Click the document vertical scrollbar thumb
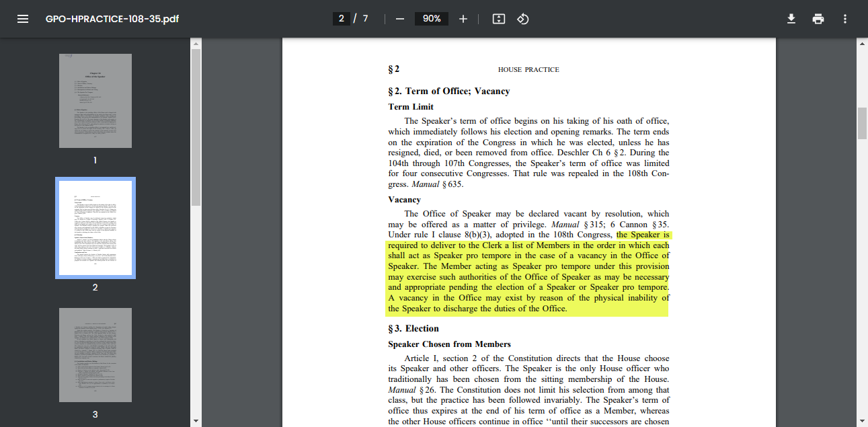868x427 pixels. tap(862, 123)
